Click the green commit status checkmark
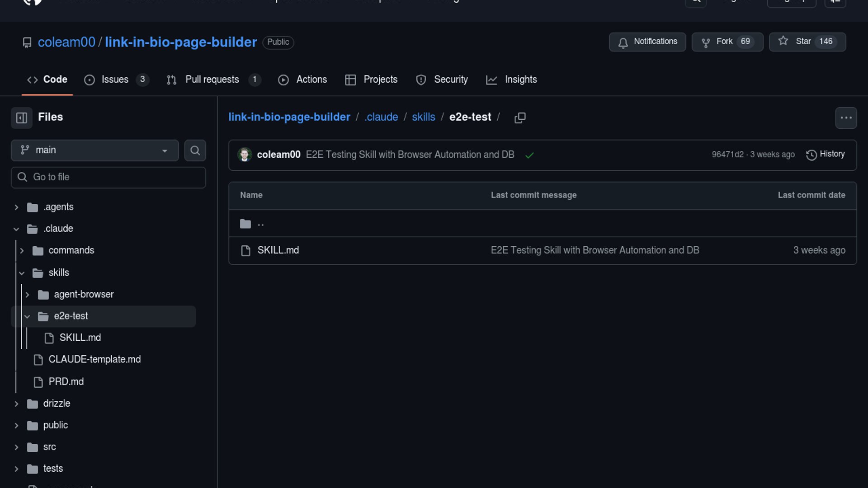The image size is (868, 488). 529,155
